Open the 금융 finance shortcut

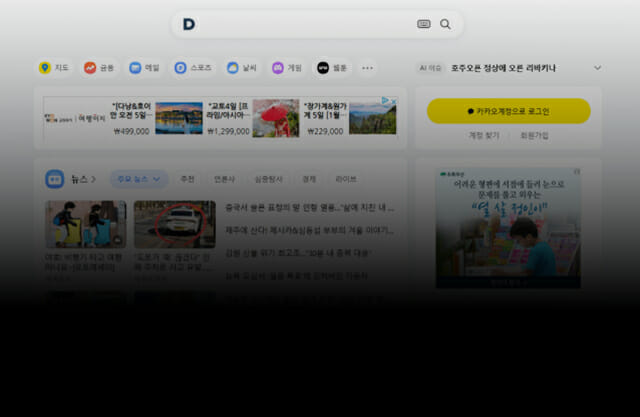pyautogui.click(x=99, y=68)
